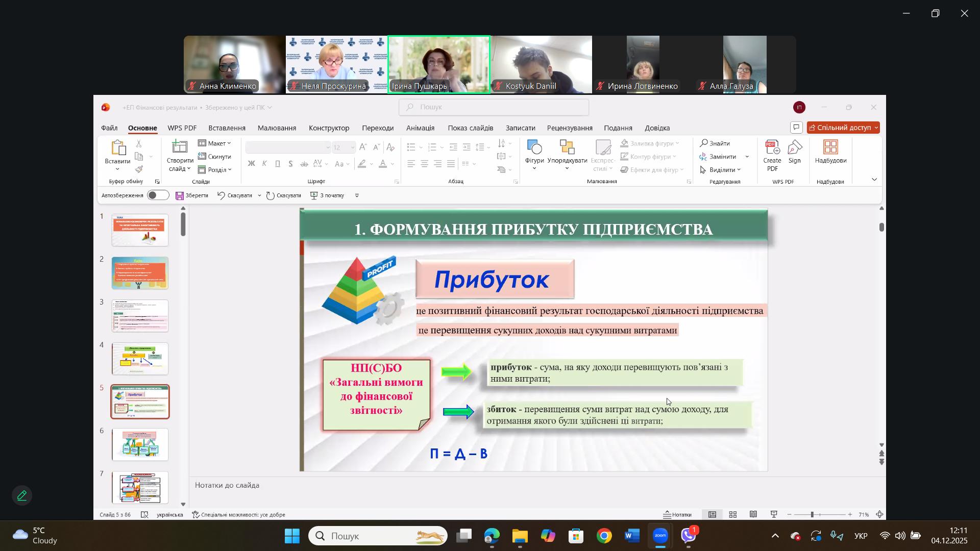
Task: Toggle bold Ж formatting
Action: [251, 164]
